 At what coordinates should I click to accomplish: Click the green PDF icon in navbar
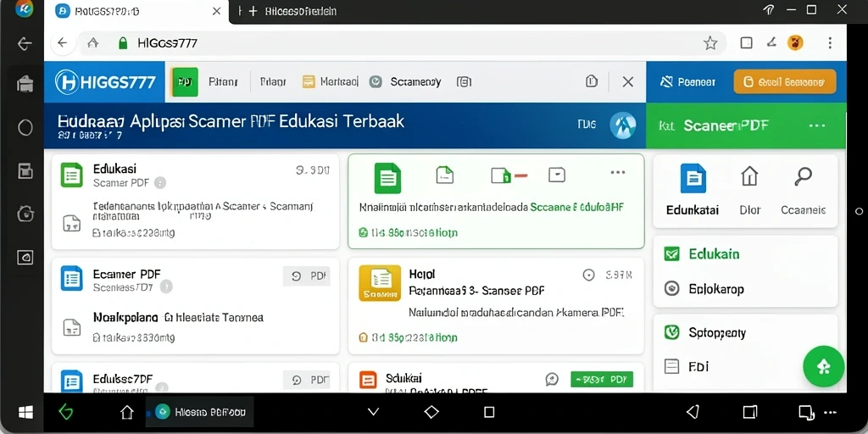click(184, 82)
